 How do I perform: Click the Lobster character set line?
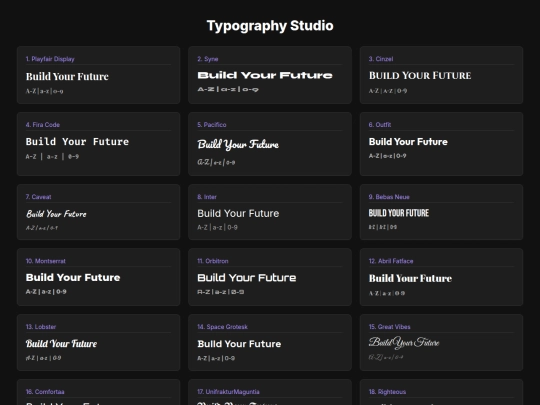(43, 358)
